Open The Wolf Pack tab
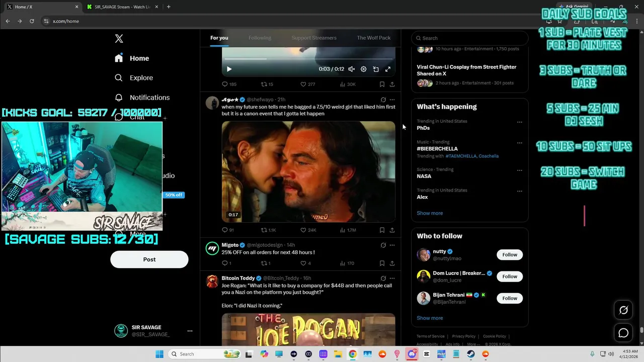Image resolution: width=644 pixels, height=362 pixels. pyautogui.click(x=373, y=38)
